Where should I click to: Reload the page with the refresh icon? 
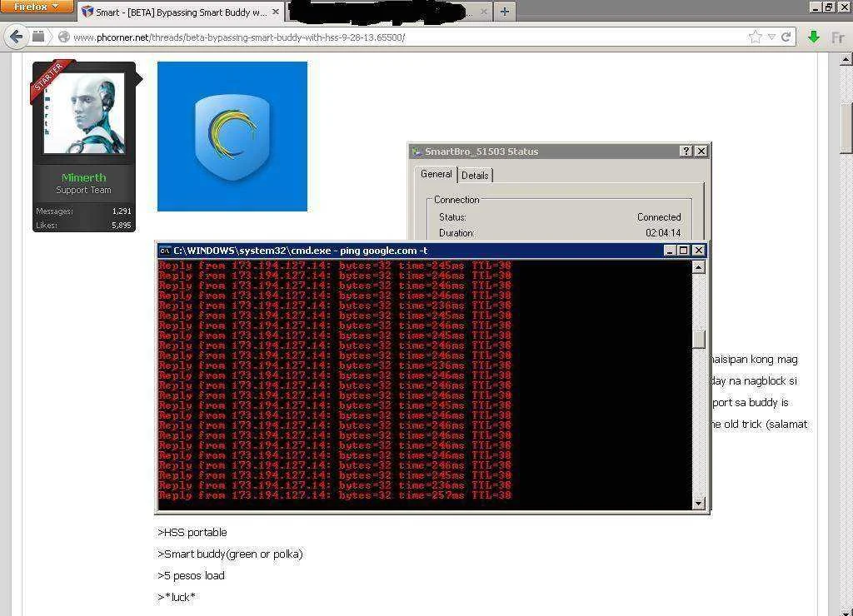tap(786, 37)
